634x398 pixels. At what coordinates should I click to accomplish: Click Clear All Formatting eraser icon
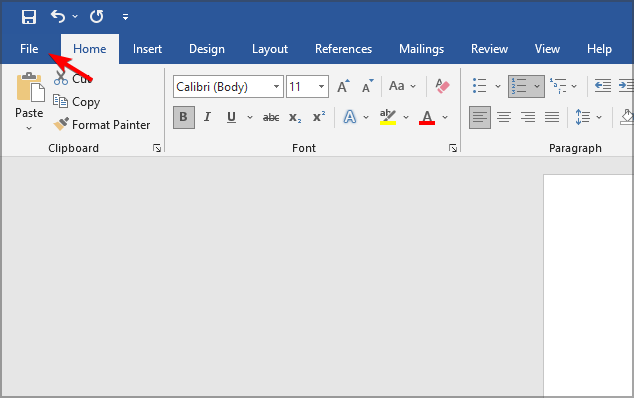click(x=442, y=86)
